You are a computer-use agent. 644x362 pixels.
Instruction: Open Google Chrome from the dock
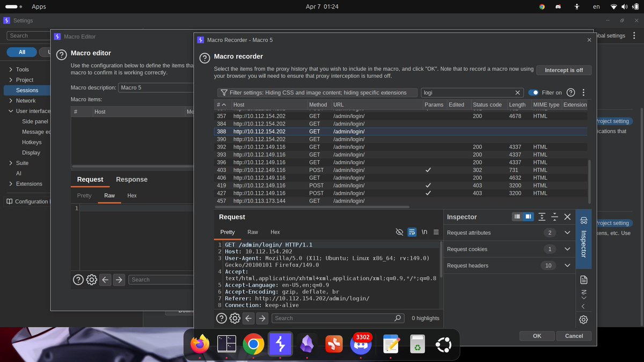tap(253, 343)
